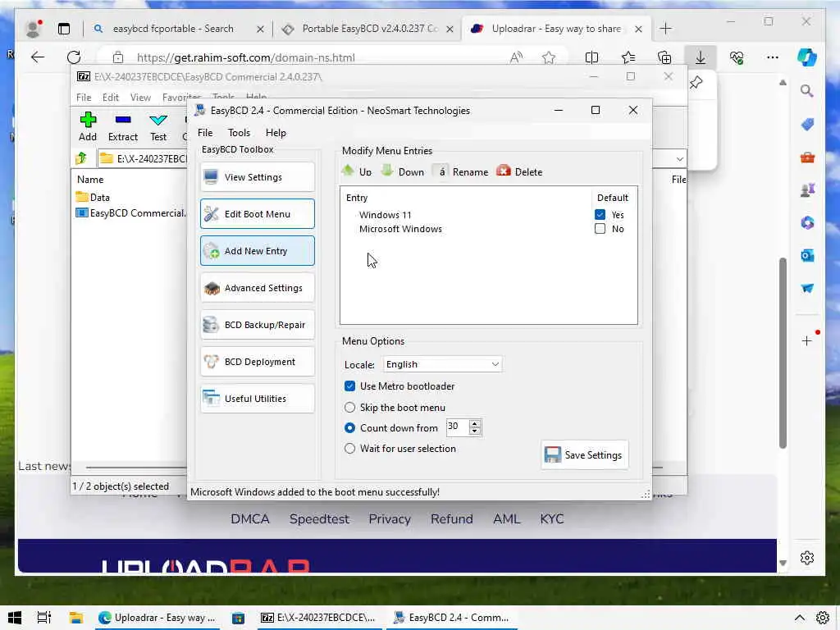840x630 pixels.
Task: Add page to favorites star icon
Action: [x=549, y=58]
